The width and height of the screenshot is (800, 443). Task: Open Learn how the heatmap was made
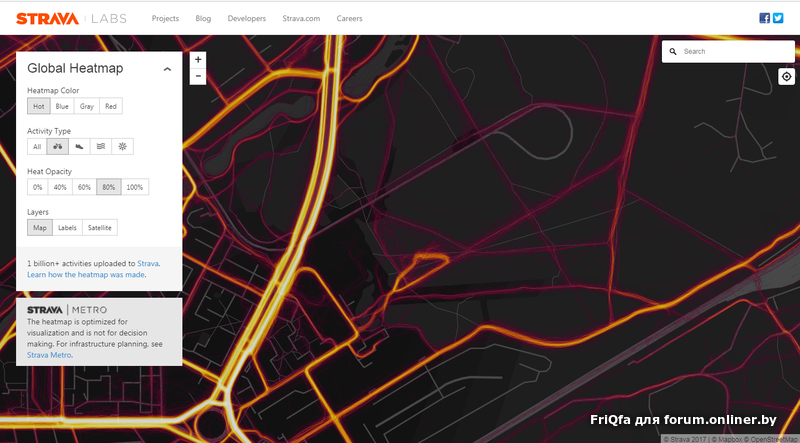[86, 275]
